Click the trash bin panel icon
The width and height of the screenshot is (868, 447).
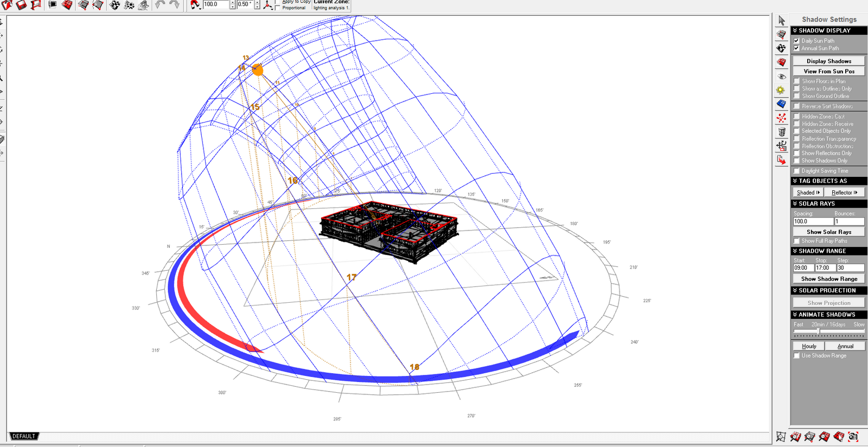[781, 132]
